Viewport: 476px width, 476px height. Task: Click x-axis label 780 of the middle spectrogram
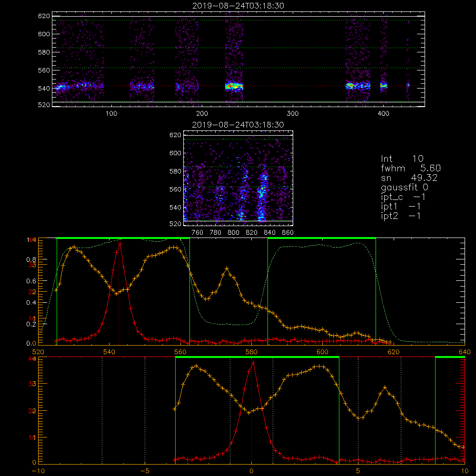(x=216, y=233)
